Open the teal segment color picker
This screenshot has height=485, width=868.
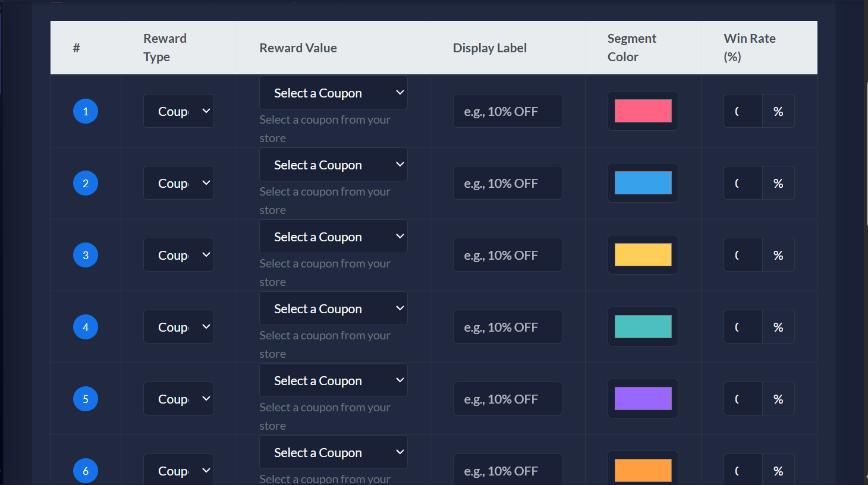(643, 327)
